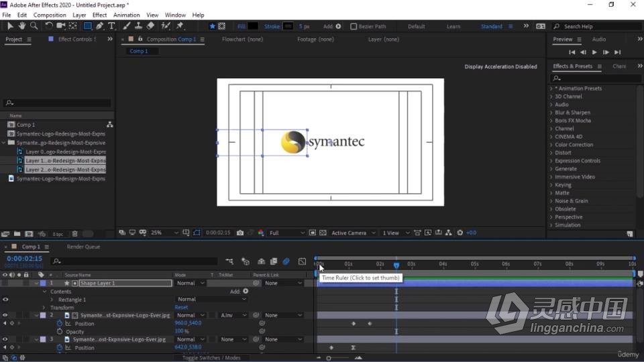Image resolution: width=644 pixels, height=362 pixels.
Task: Select the Rectangle shape tool
Action: 87,26
